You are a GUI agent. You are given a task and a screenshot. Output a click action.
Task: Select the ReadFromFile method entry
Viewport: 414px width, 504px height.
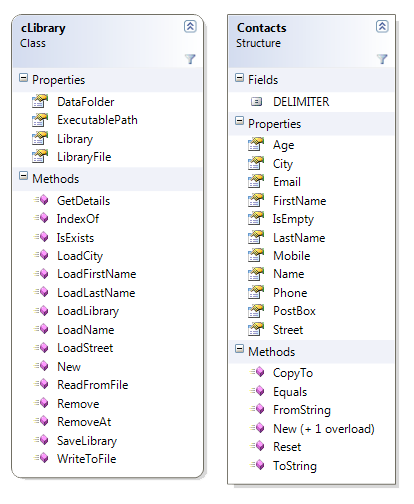[x=93, y=385]
